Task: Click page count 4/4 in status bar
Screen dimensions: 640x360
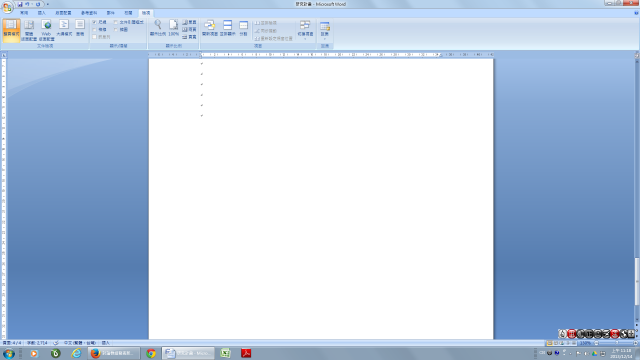Action: [12, 343]
